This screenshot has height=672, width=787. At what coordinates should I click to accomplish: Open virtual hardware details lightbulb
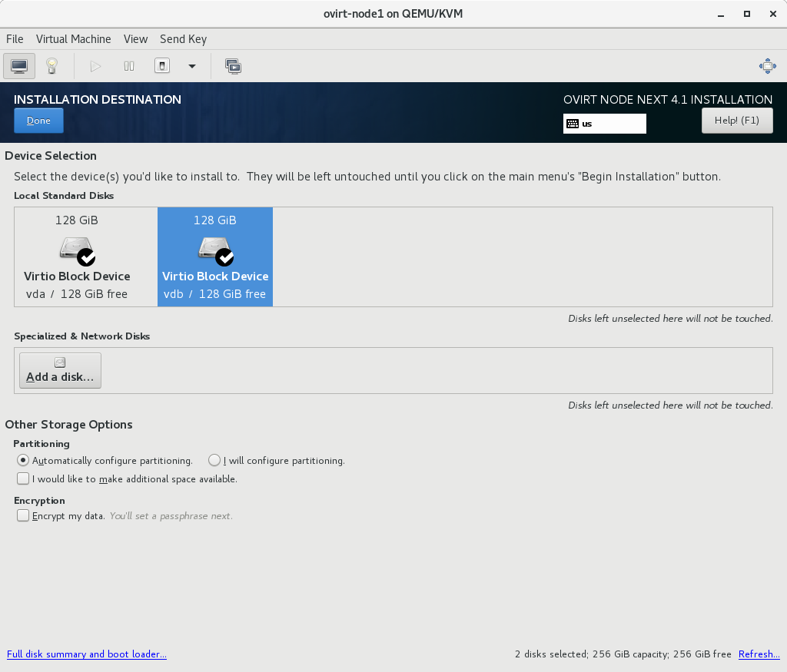pyautogui.click(x=51, y=66)
